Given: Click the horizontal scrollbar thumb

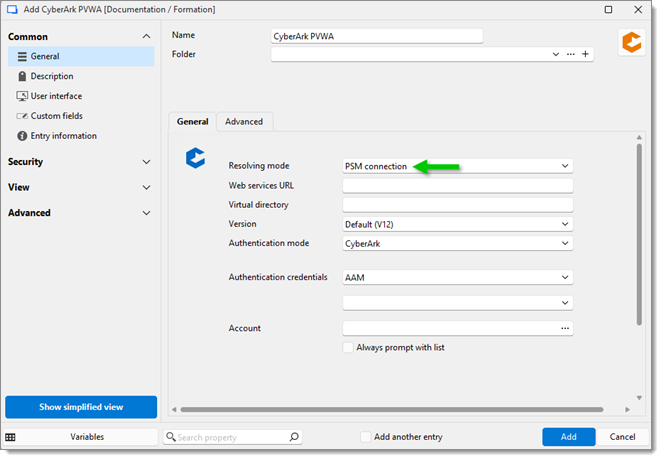Looking at the screenshot, I should click(392, 410).
